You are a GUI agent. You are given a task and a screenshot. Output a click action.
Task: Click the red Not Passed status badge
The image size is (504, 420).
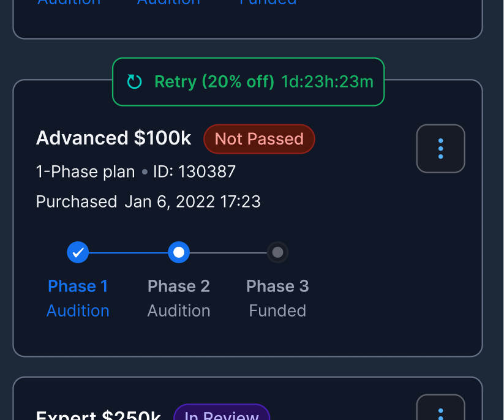259,139
